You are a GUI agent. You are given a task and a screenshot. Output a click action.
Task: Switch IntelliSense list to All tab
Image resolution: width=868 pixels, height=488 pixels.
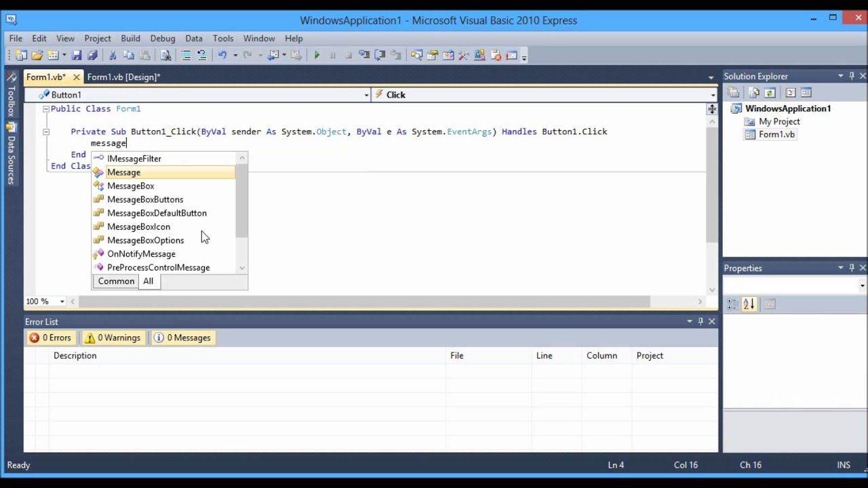pyautogui.click(x=148, y=281)
